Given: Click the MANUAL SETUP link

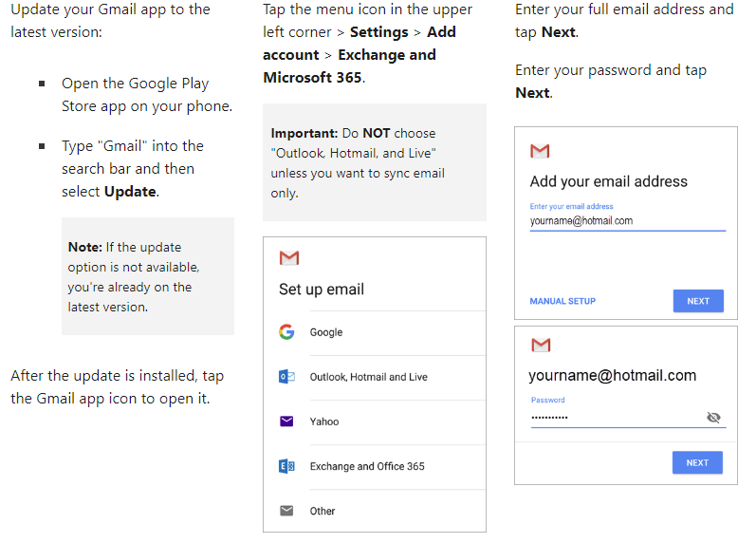Looking at the screenshot, I should (x=562, y=301).
